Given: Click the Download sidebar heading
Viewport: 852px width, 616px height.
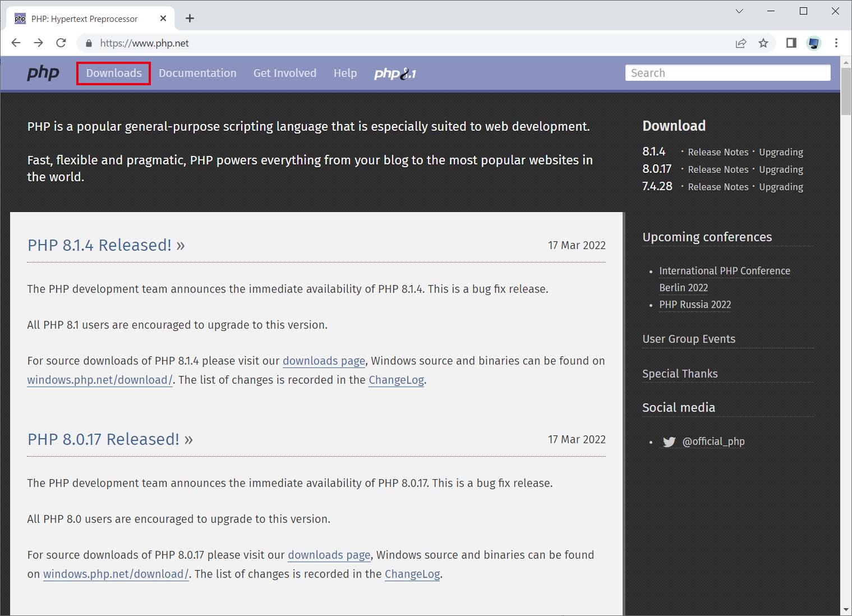Looking at the screenshot, I should [x=674, y=126].
